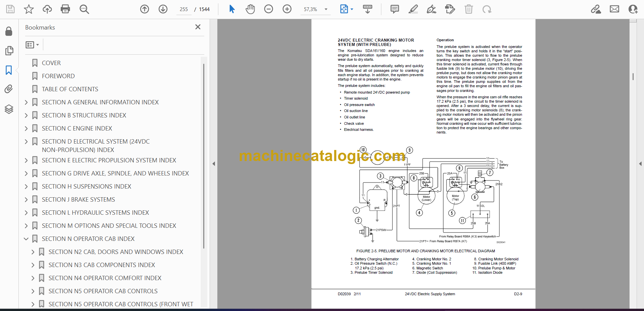Go to the previous page
This screenshot has height=311, width=644.
tap(145, 9)
